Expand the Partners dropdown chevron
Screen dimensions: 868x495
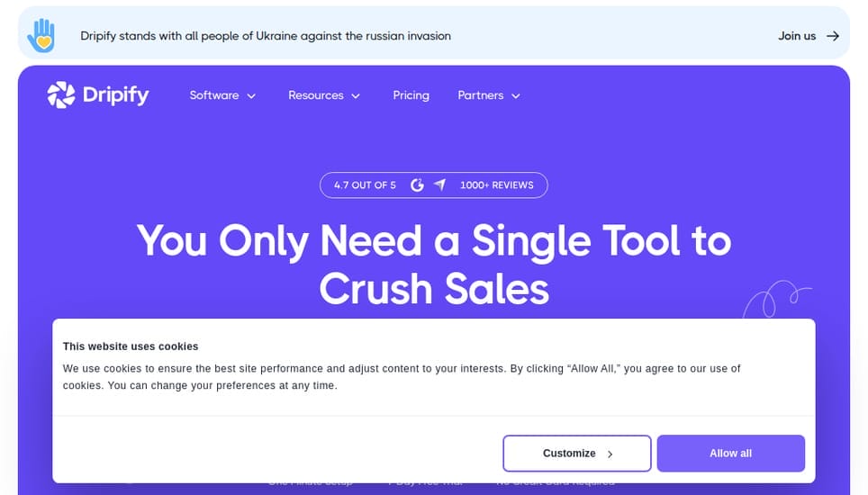click(x=516, y=96)
